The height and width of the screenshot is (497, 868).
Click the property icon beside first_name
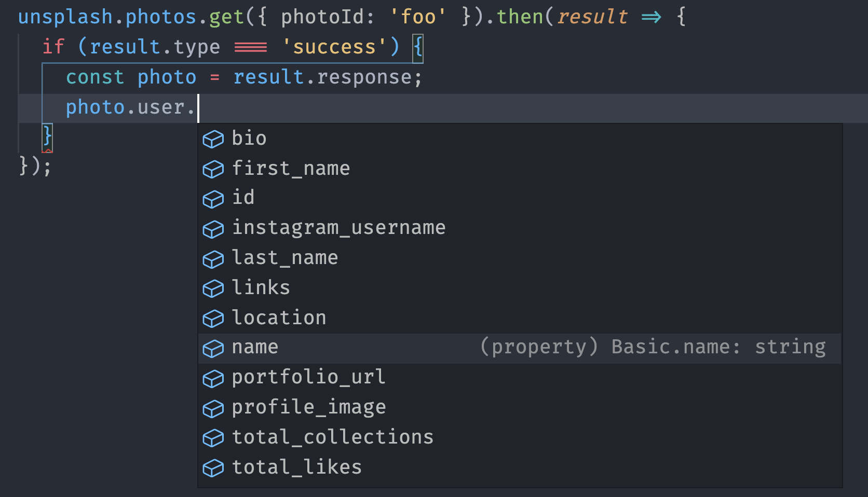[x=213, y=169]
